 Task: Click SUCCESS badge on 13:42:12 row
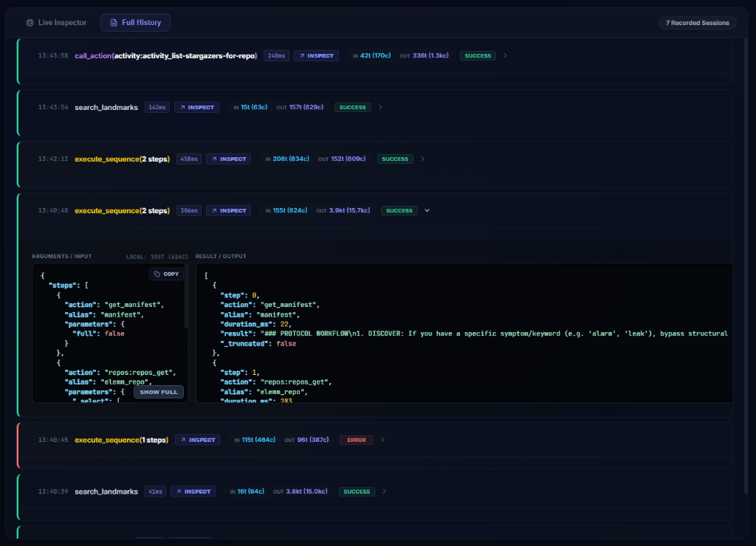point(395,159)
